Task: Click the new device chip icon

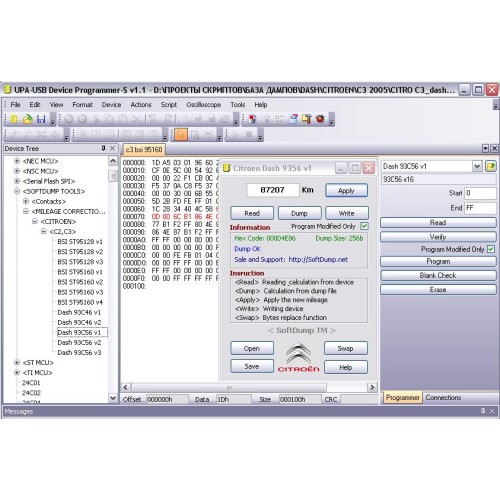Action: tap(14, 119)
